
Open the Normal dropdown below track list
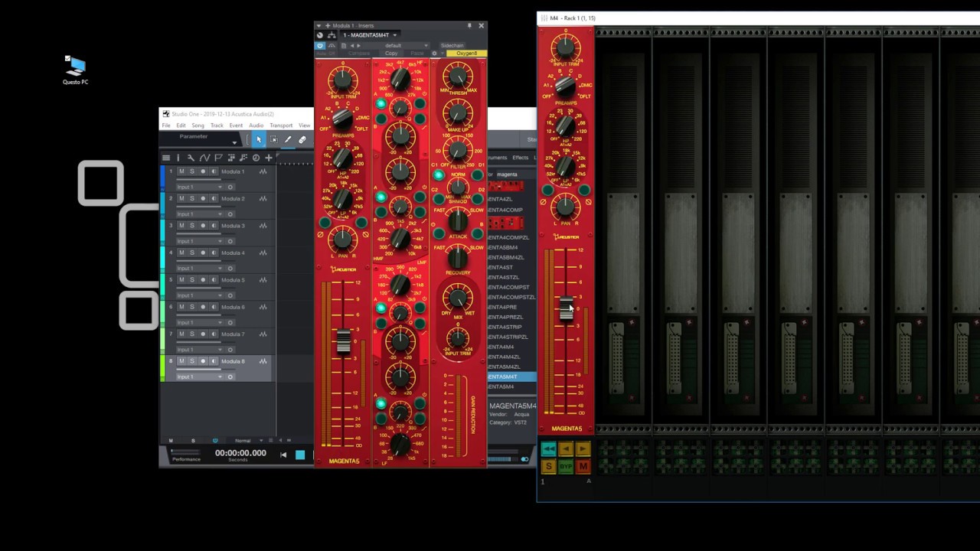point(246,441)
